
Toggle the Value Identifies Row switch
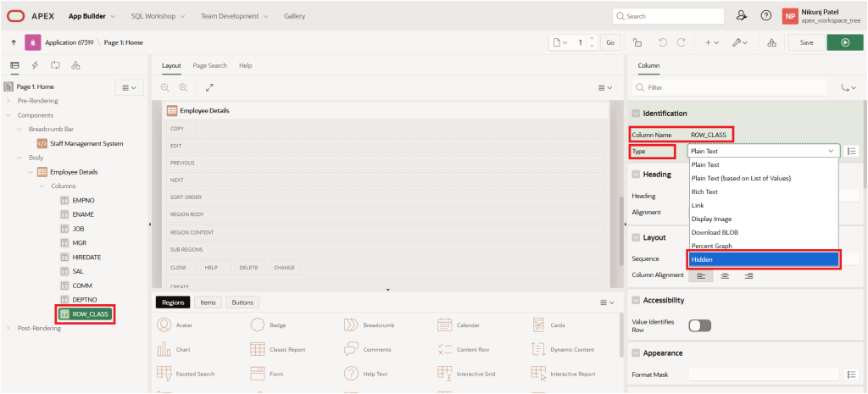click(x=699, y=325)
